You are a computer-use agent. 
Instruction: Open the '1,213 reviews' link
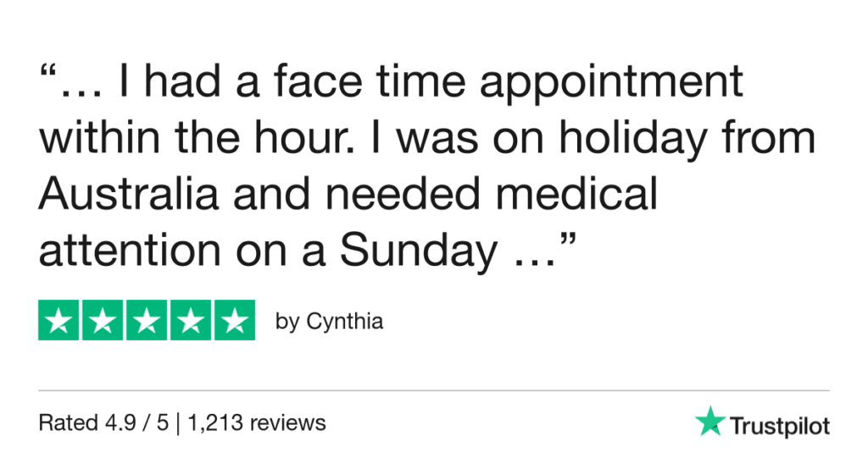[x=254, y=422]
